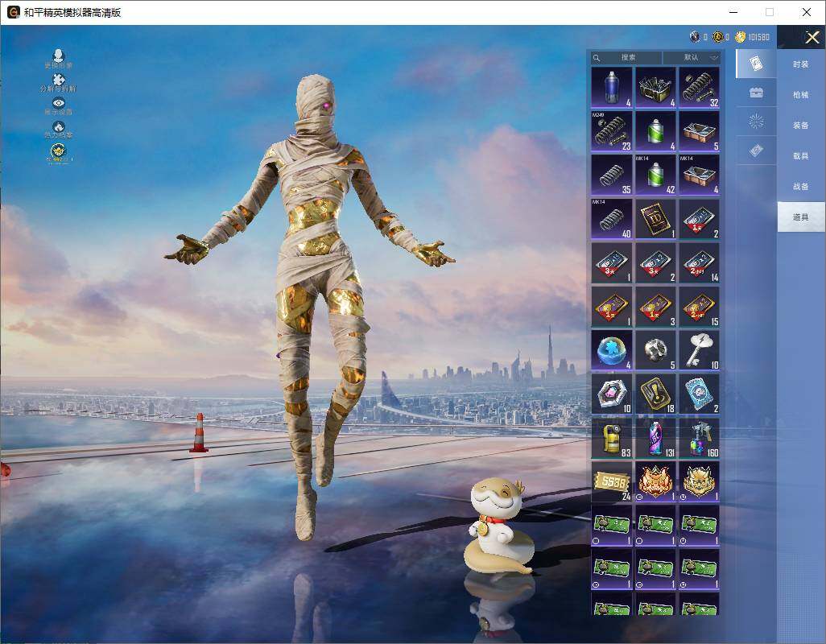Select the exclamation mark card, count 18
Screen dimensions: 826x644
(655, 394)
